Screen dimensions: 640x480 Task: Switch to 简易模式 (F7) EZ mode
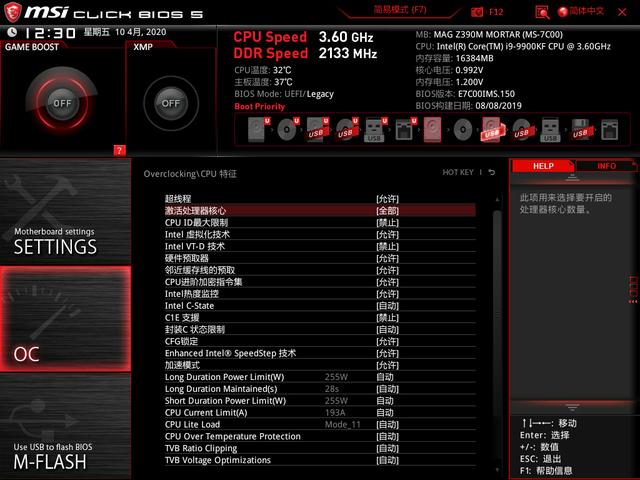click(x=400, y=10)
